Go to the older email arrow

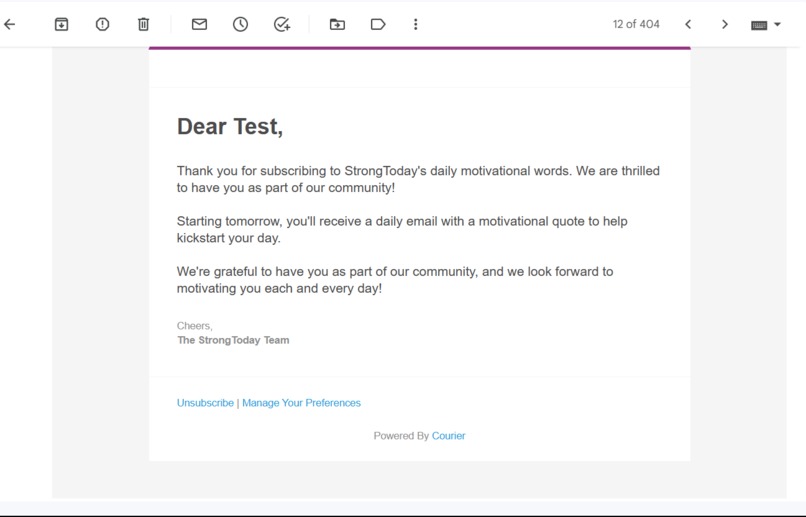[x=725, y=24]
